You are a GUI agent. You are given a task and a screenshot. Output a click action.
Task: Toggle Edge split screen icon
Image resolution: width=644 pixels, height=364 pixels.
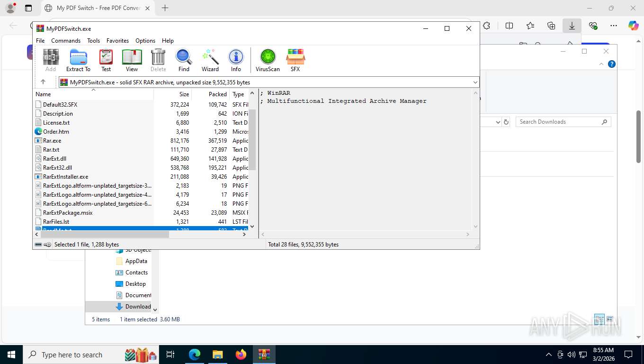[x=510, y=26]
